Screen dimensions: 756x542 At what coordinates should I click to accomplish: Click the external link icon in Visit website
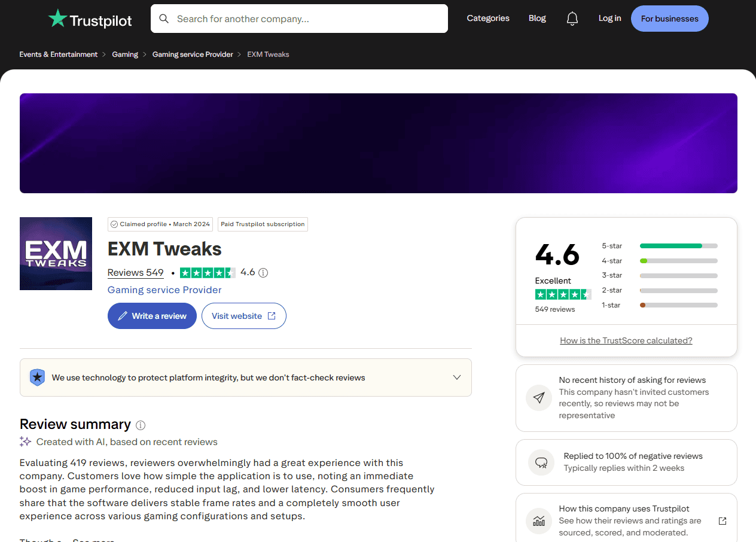[272, 316]
